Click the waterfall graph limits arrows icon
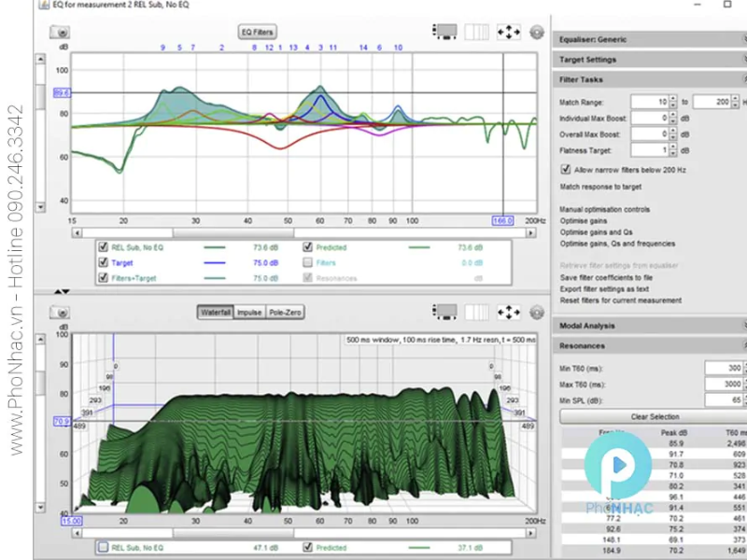Viewport: 747px width, 560px height. pos(508,313)
